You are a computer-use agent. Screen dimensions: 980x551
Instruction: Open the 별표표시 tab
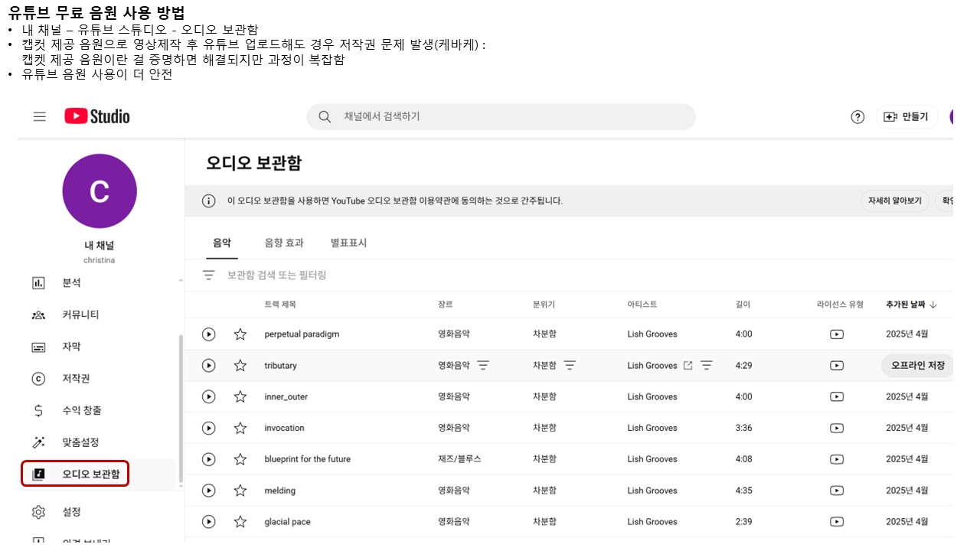tap(347, 243)
